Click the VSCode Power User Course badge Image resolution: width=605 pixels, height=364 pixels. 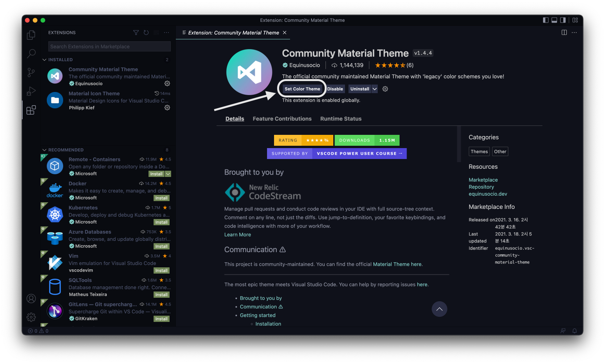[337, 154]
